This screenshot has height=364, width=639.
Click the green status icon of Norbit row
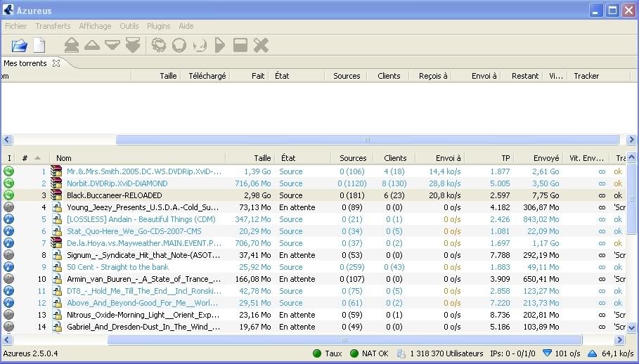click(x=8, y=183)
